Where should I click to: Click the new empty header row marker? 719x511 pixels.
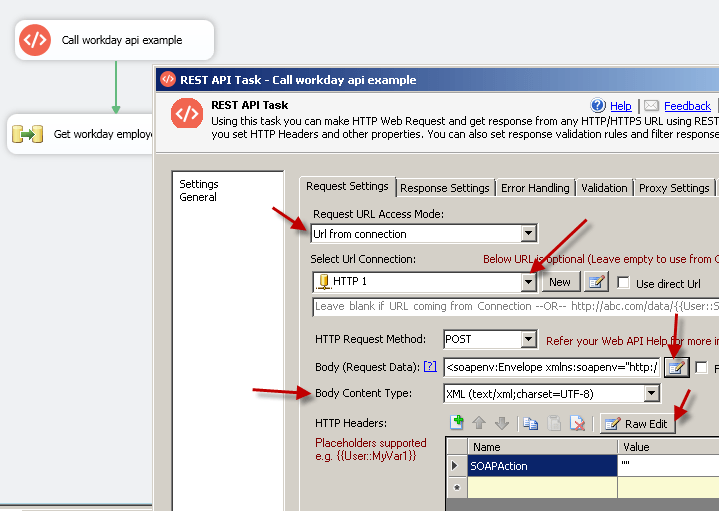[456, 487]
